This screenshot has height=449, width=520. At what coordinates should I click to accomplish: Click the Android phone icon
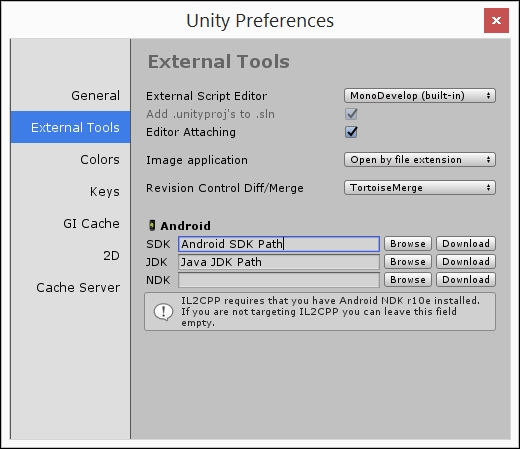point(152,226)
